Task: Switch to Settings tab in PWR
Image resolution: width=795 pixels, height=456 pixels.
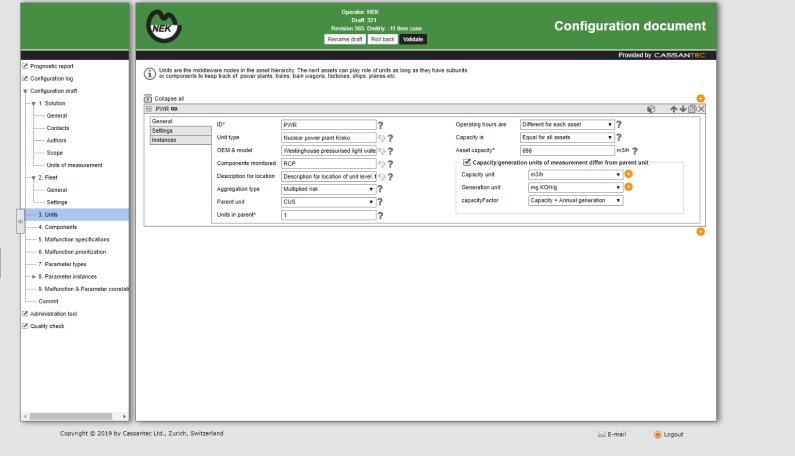Action: [x=180, y=131]
